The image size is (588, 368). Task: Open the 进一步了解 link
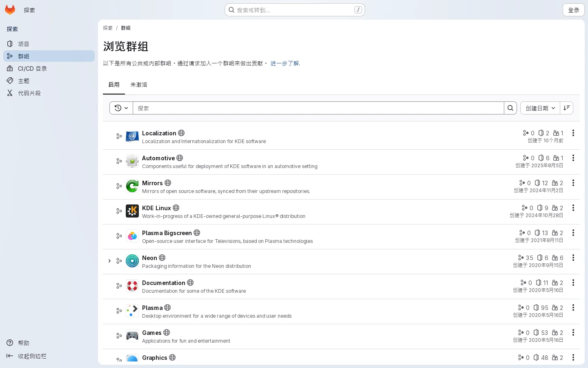(x=285, y=63)
